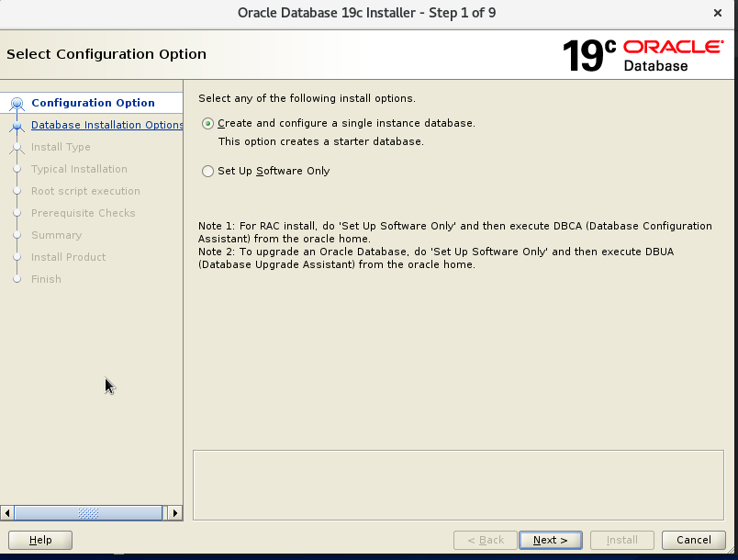The image size is (738, 560).
Task: Click the Typical Installation step label
Action: [x=79, y=169]
